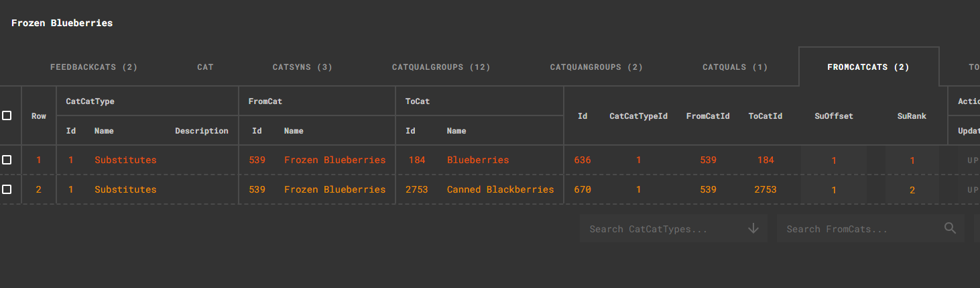Open the Blueberries ToCat link
The height and width of the screenshot is (288, 980).
coord(478,160)
